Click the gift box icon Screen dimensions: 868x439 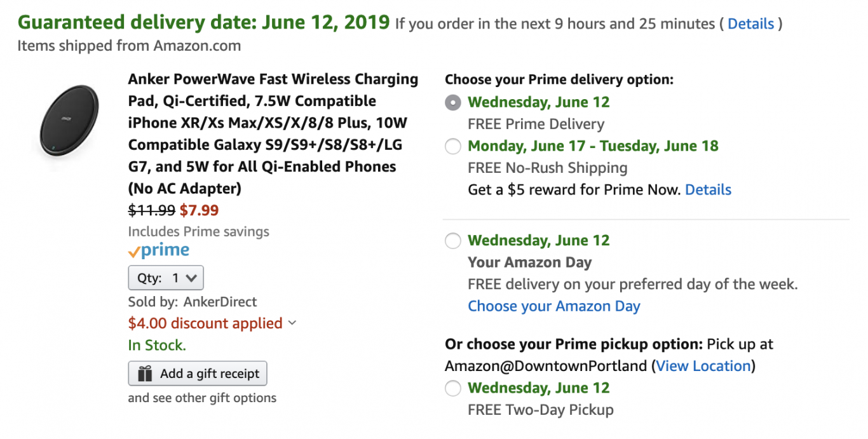point(145,374)
